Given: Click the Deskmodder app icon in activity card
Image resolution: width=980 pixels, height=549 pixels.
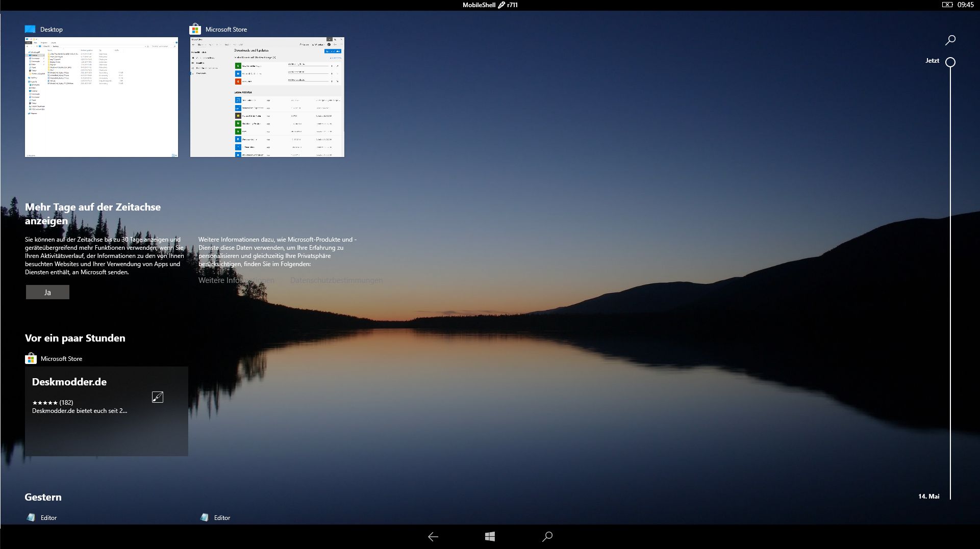Looking at the screenshot, I should [x=158, y=397].
